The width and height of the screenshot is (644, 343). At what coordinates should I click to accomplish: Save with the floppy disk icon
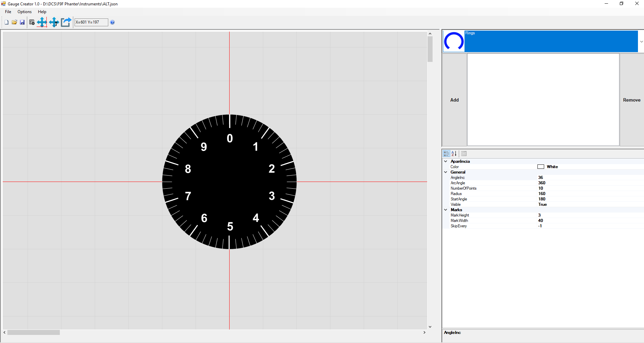22,22
